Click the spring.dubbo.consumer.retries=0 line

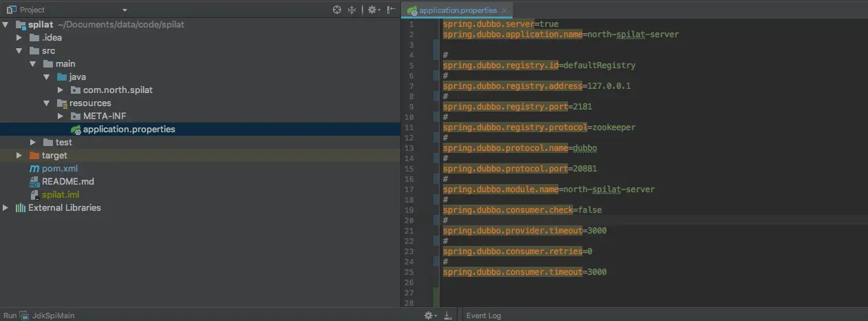[517, 251]
